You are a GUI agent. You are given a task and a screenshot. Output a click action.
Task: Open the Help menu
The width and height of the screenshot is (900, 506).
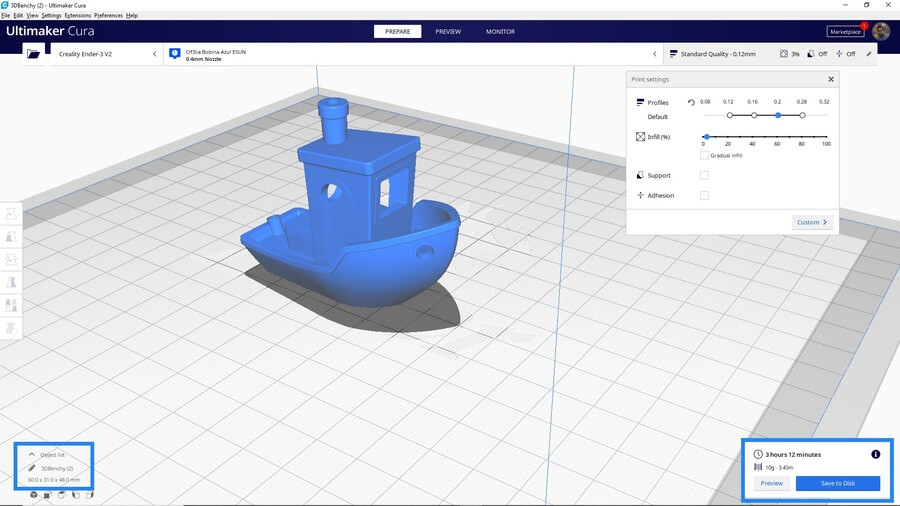[132, 15]
